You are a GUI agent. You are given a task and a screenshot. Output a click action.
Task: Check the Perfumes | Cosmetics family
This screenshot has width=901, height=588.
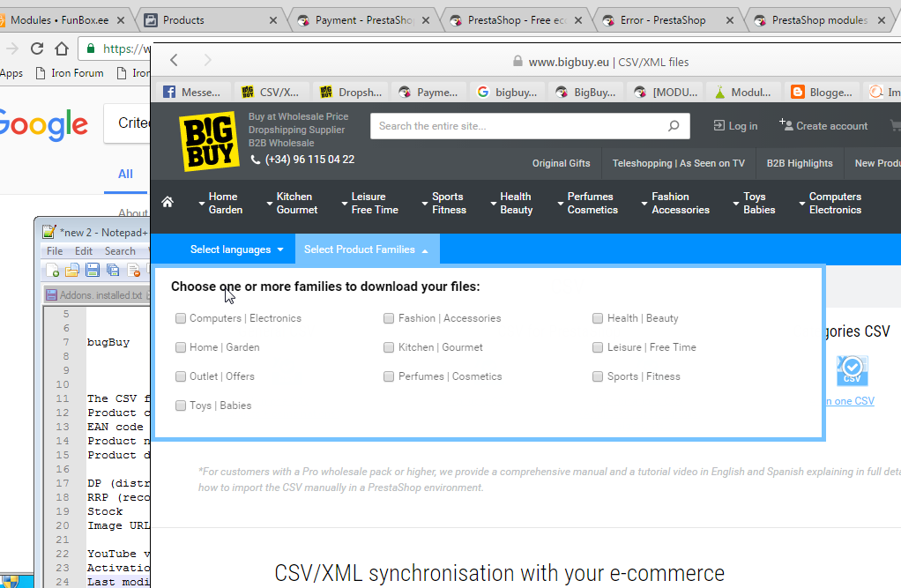[389, 376]
